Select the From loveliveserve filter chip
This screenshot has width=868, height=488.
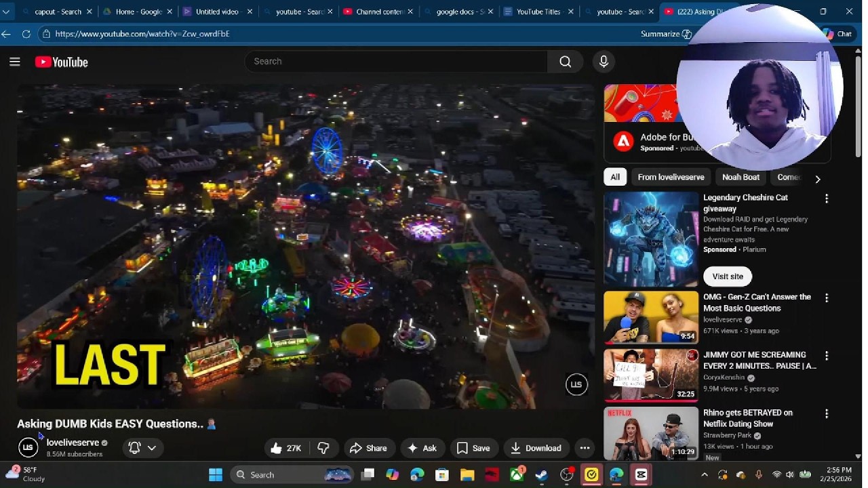click(x=671, y=177)
